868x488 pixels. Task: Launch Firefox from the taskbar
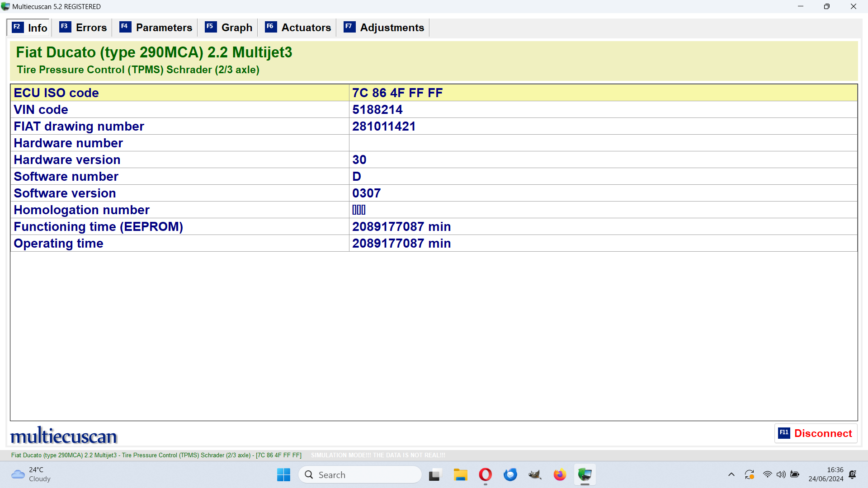(560, 475)
